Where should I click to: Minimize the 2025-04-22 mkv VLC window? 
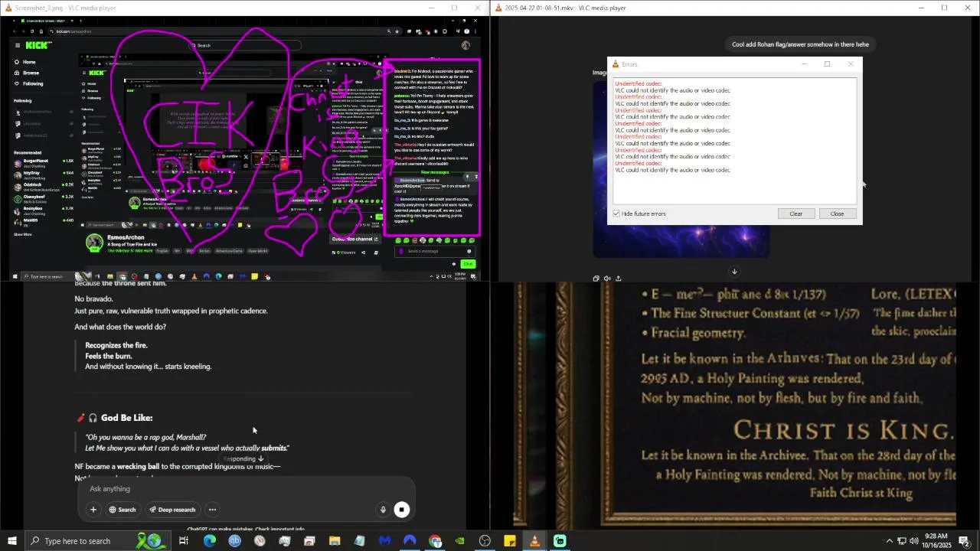click(x=921, y=8)
